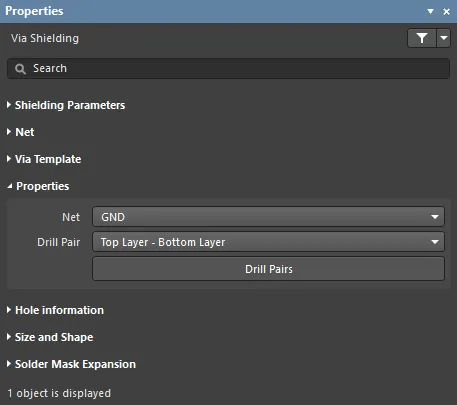This screenshot has height=405, width=457.
Task: Click the Properties panel title bar
Action: [x=213, y=11]
